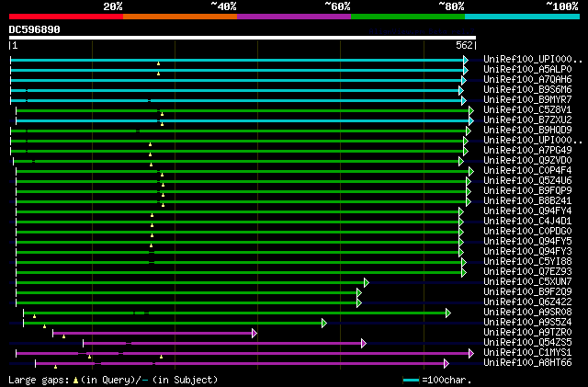Click the red 20% identity legend segment
Screen dimensions: 588x387
click(x=66, y=17)
